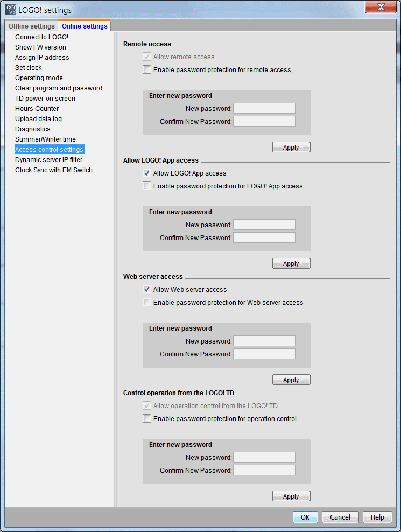Enable password protection for remote access
The height and width of the screenshot is (532, 401).
point(147,69)
